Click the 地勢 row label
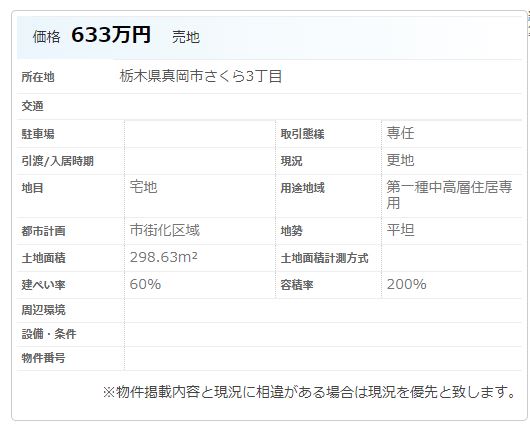 291,231
